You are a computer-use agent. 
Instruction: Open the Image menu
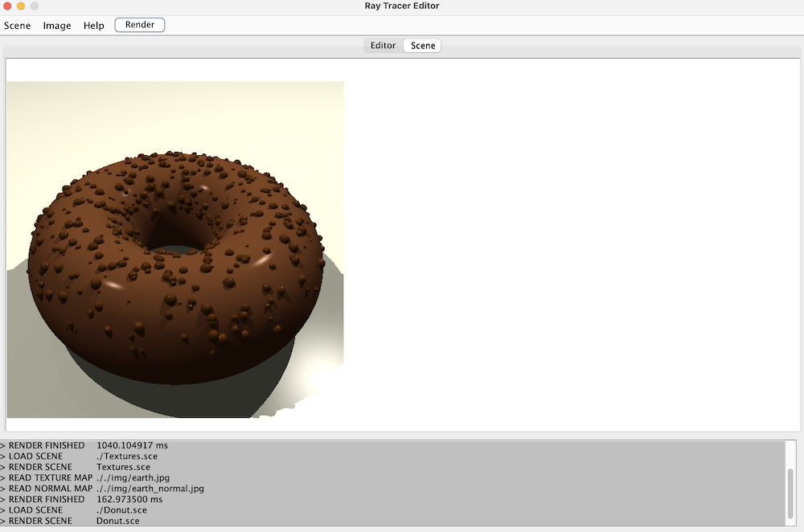[x=57, y=25]
